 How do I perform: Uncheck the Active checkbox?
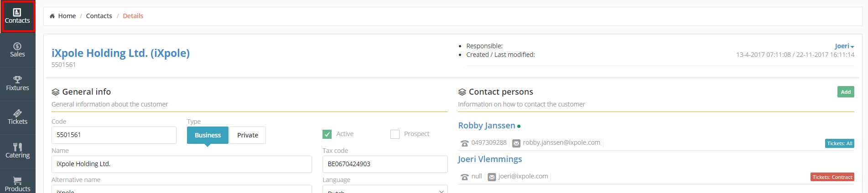(327, 134)
